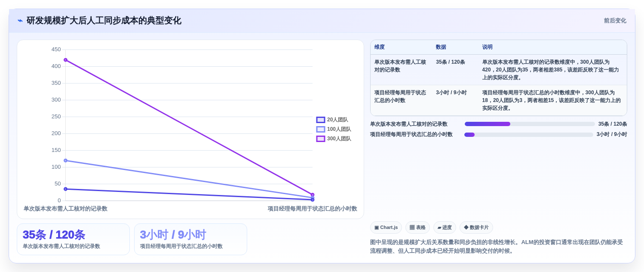Click the title 研发规模扩大后人工同步成本的典型变化

[104, 21]
